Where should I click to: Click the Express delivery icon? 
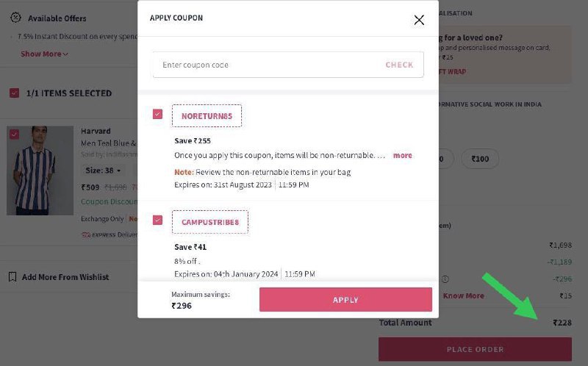[86, 235]
